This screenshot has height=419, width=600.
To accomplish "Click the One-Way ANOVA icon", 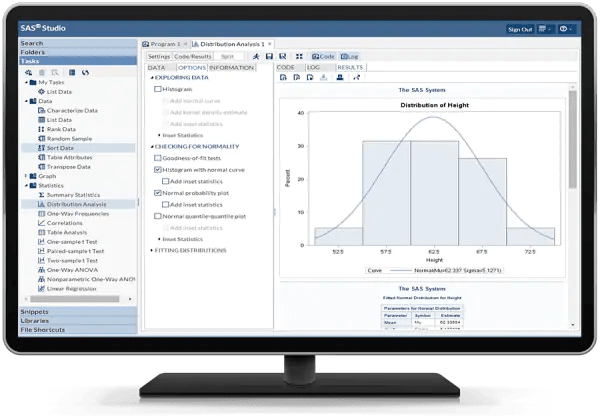I will coord(41,270).
